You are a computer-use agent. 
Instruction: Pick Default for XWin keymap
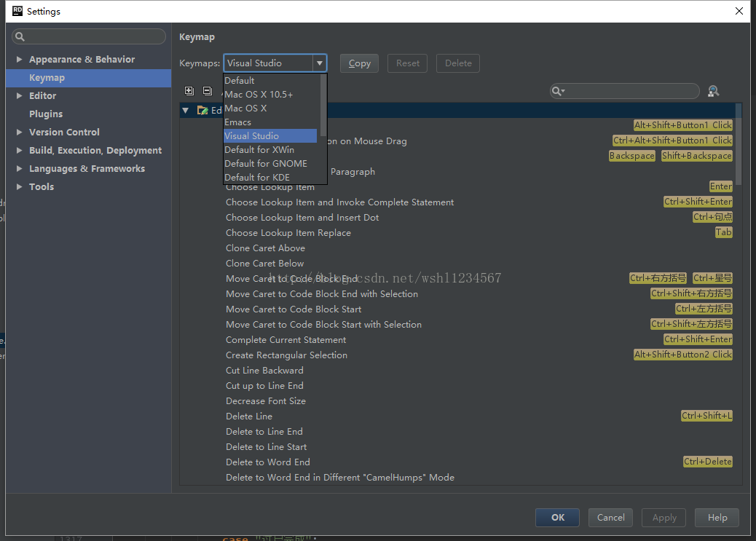point(270,150)
